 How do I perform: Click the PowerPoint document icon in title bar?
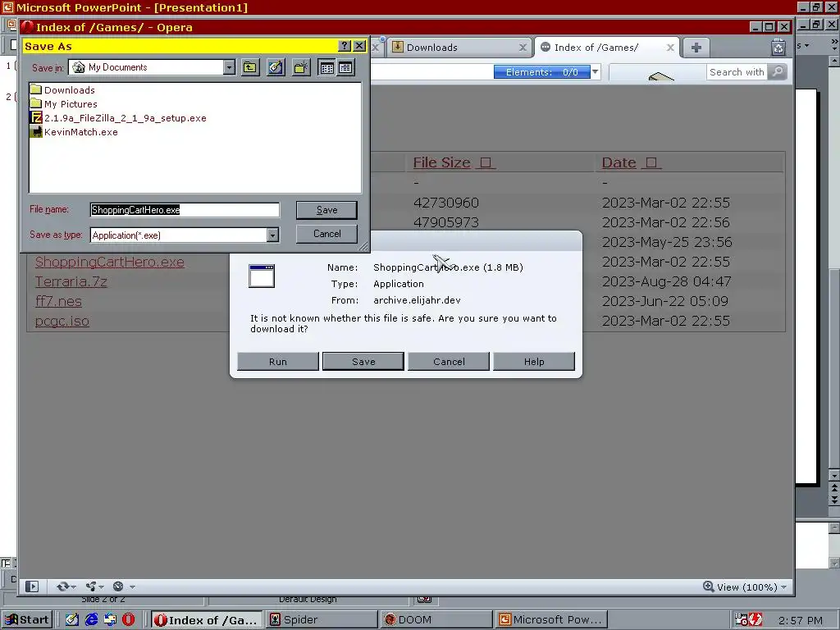[8, 7]
